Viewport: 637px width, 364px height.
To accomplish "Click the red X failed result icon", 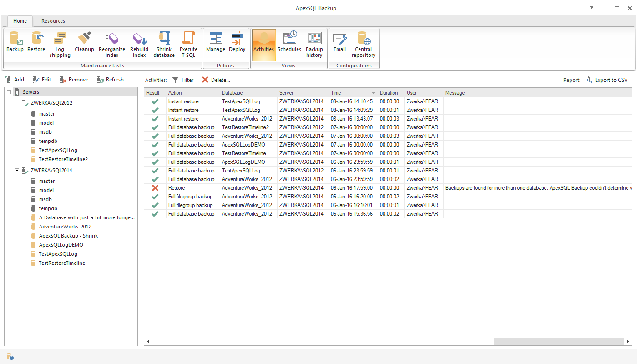I will point(155,188).
